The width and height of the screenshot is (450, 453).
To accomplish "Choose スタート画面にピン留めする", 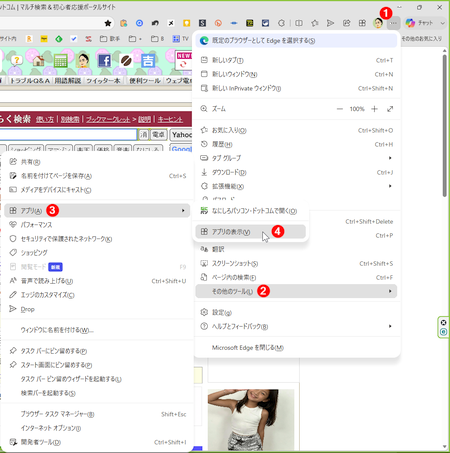I will (97, 365).
